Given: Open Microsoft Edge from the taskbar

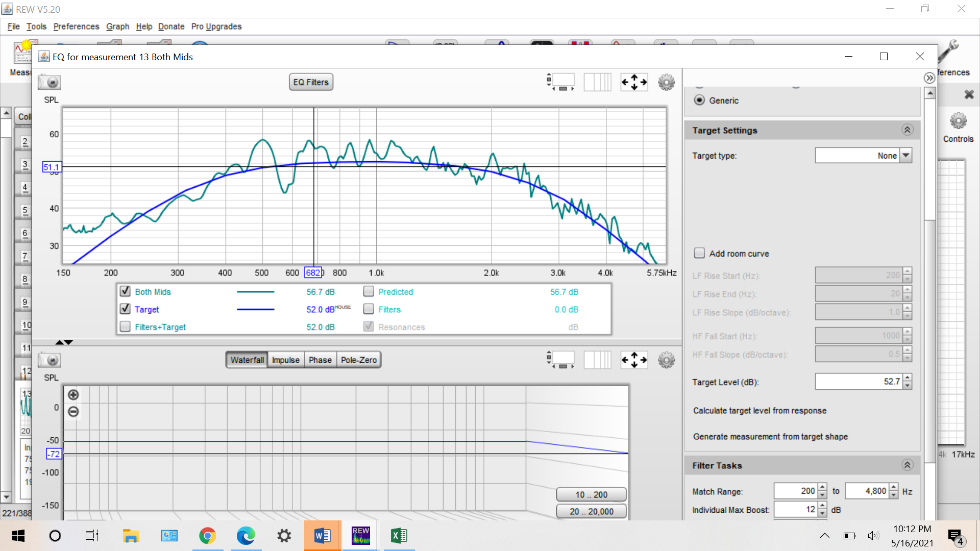Looking at the screenshot, I should point(246,536).
